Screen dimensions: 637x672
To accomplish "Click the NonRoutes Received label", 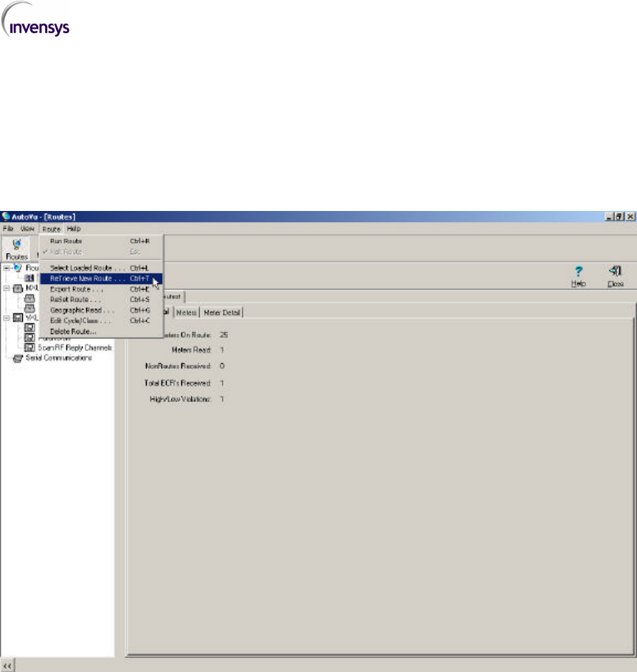I will point(178,366).
